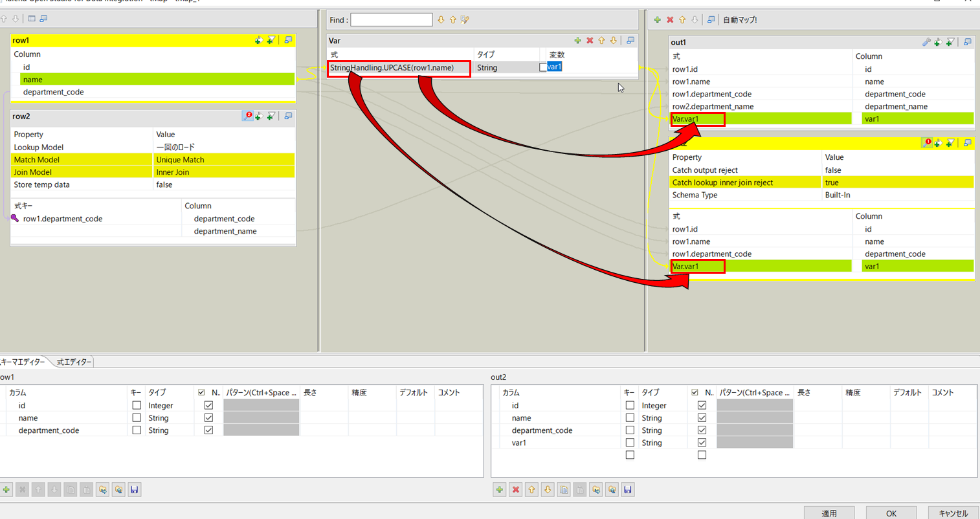This screenshot has width=980, height=519.
Task: Change the Catch lookup inner join reject value true
Action: (x=898, y=182)
